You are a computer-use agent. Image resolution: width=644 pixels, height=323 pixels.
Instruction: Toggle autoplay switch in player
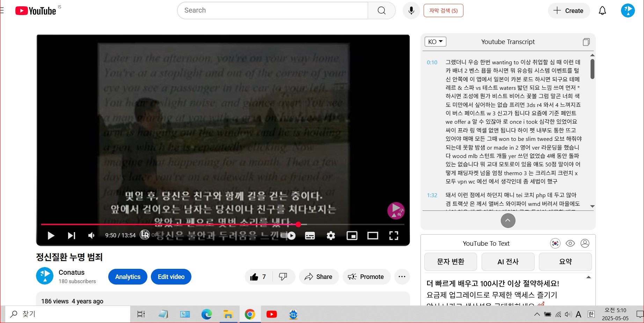289,236
